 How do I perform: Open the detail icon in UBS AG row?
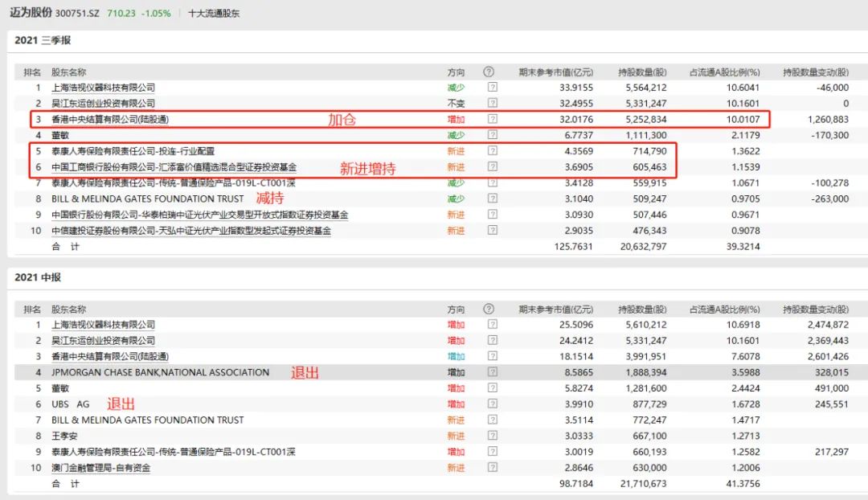pos(493,404)
